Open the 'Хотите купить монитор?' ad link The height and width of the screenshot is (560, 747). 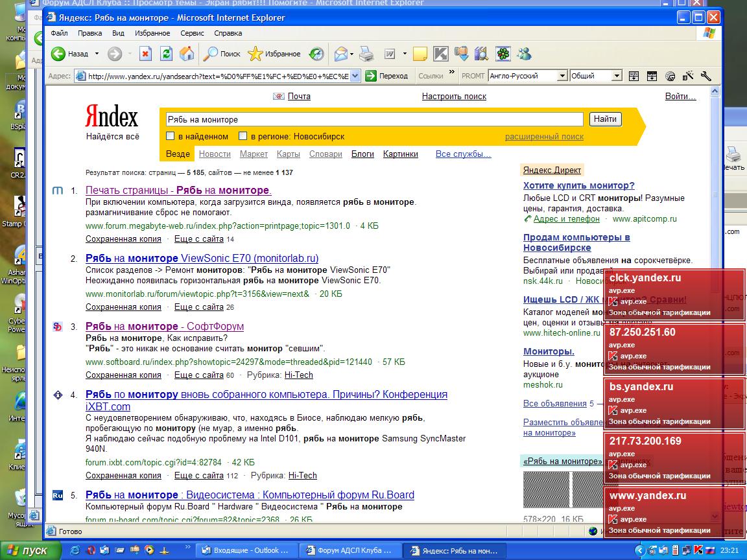(579, 186)
